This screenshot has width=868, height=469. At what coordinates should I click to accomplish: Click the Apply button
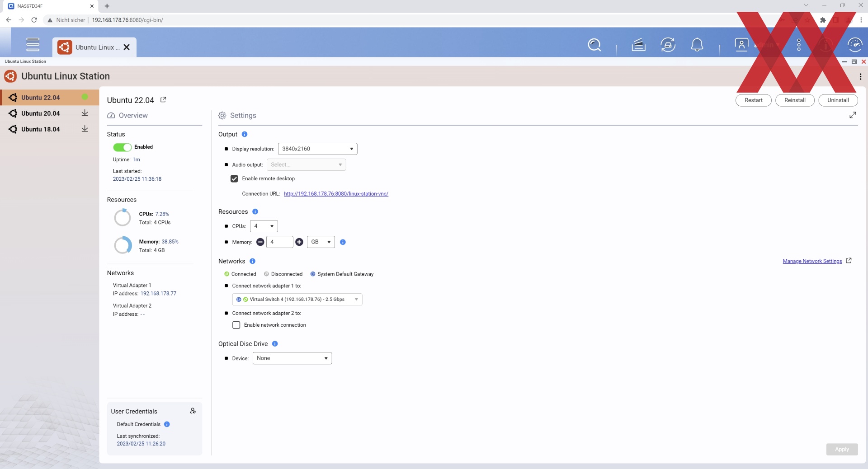(842, 449)
